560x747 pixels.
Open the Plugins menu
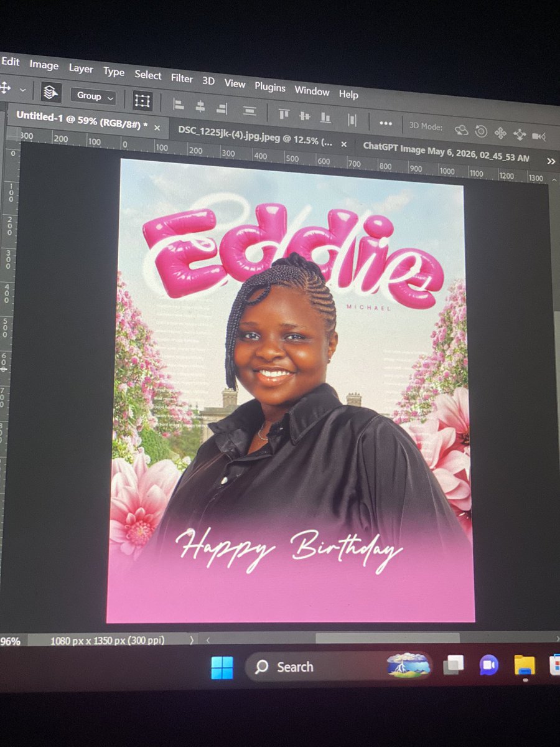pyautogui.click(x=270, y=87)
